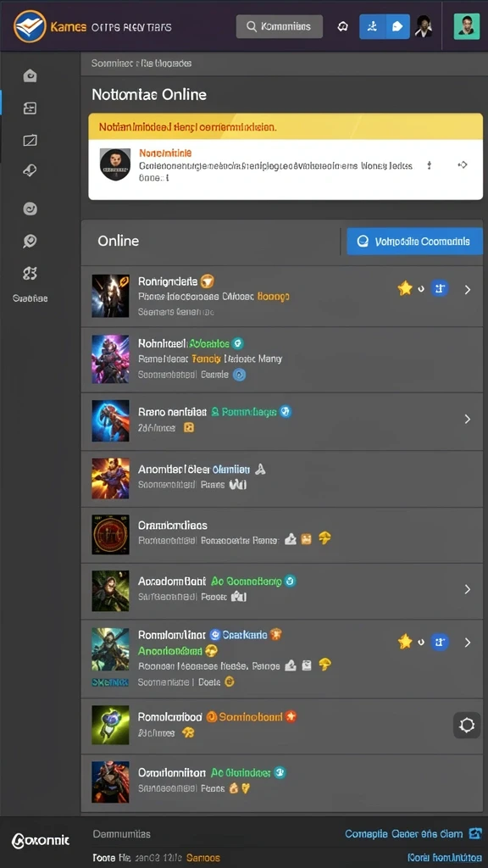The height and width of the screenshot is (868, 488).
Task: Click the blue badge after Romnlomviinor
Action: (216, 635)
